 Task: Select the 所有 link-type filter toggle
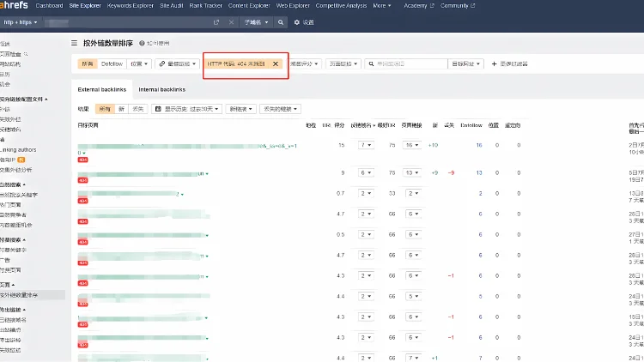(88, 64)
